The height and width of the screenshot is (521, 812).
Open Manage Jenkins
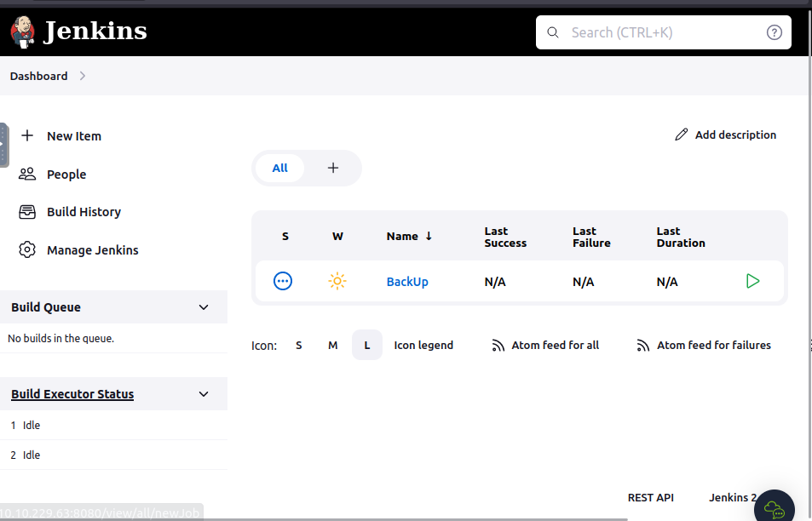click(x=93, y=250)
